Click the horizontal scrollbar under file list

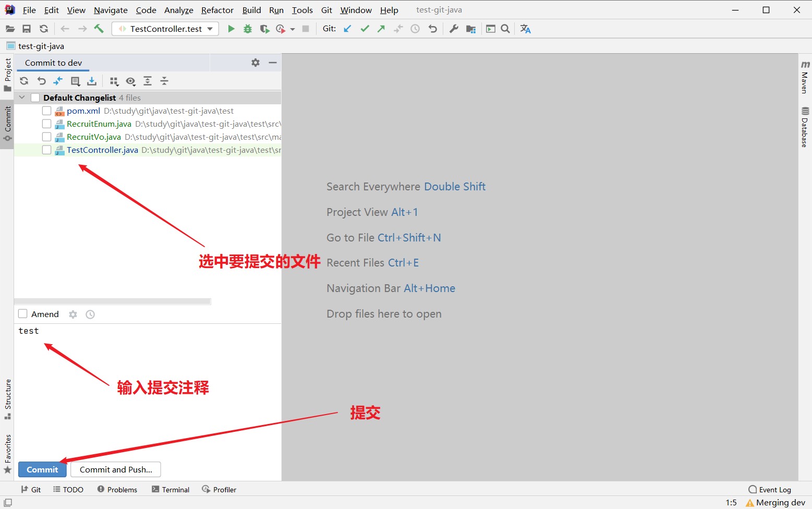click(113, 301)
